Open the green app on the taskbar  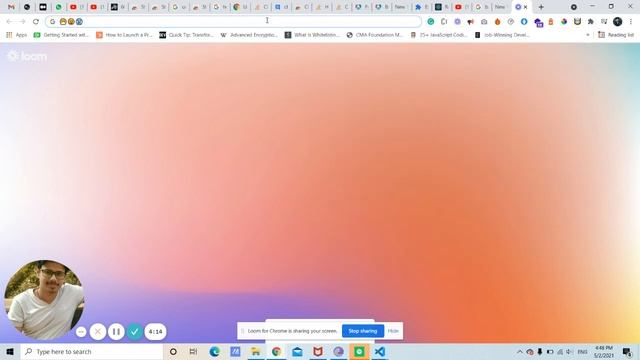click(x=359, y=351)
